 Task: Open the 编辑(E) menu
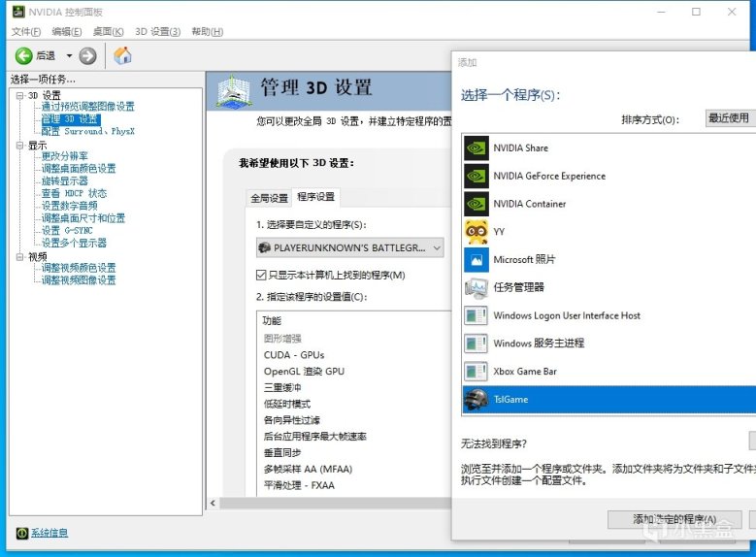(x=67, y=32)
